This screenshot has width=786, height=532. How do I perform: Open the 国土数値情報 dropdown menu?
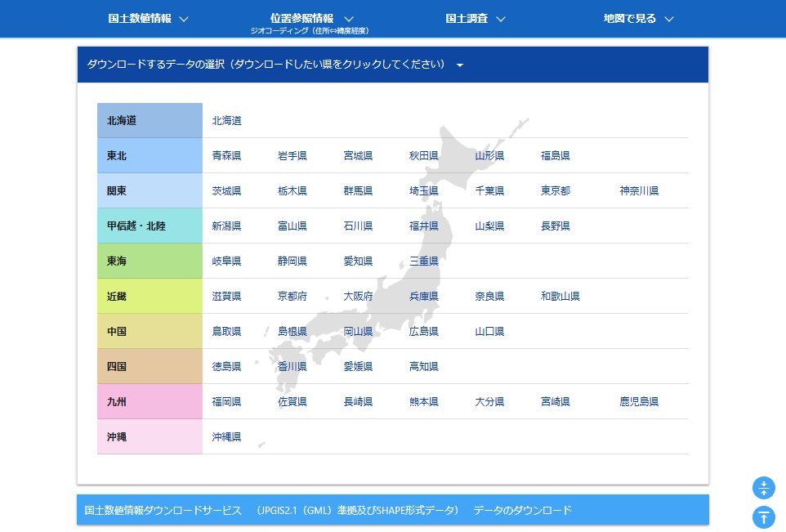148,19
